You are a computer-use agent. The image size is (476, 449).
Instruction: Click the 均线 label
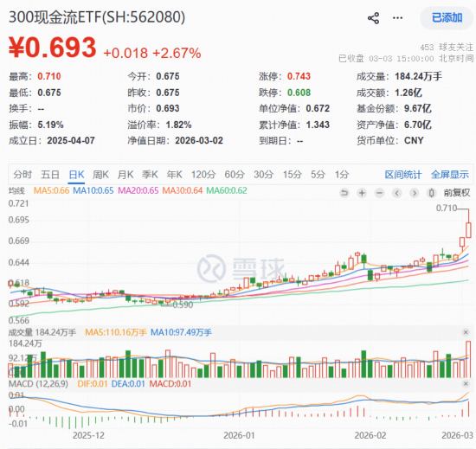tap(16, 191)
